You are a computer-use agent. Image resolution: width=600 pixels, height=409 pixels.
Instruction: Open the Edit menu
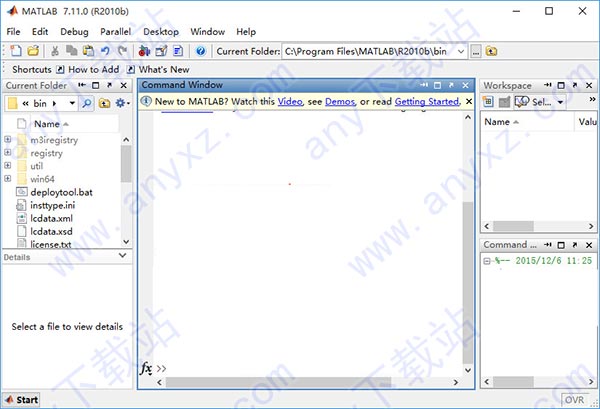coord(40,32)
